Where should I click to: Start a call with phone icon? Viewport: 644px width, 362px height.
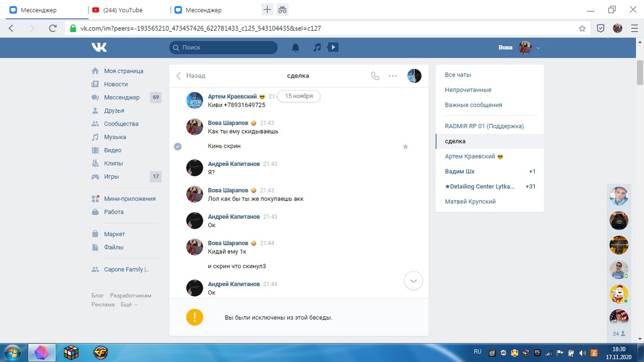[375, 76]
